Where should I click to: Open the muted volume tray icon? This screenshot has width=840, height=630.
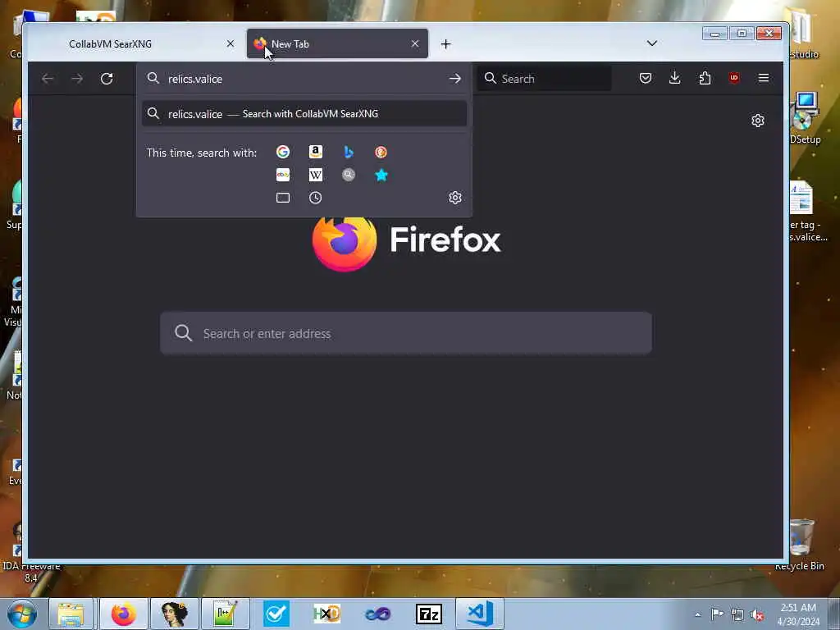click(x=757, y=614)
